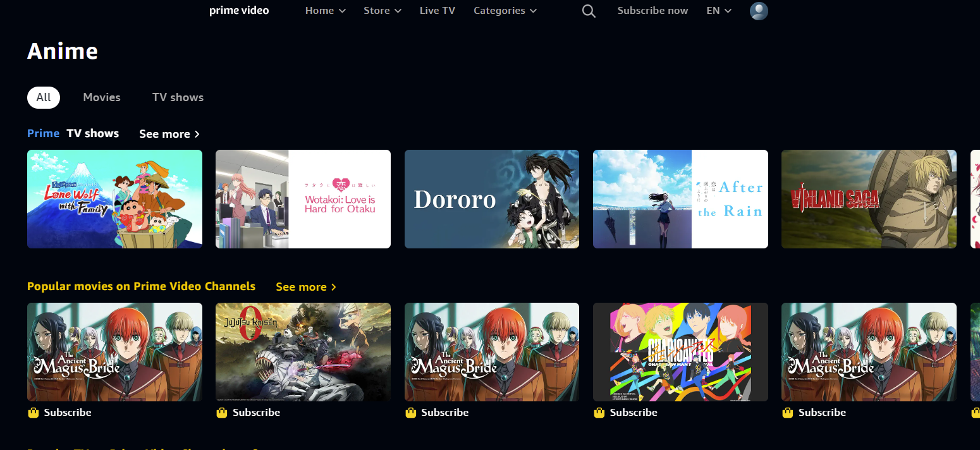Open Lone Wolf with Family thumbnail

114,199
